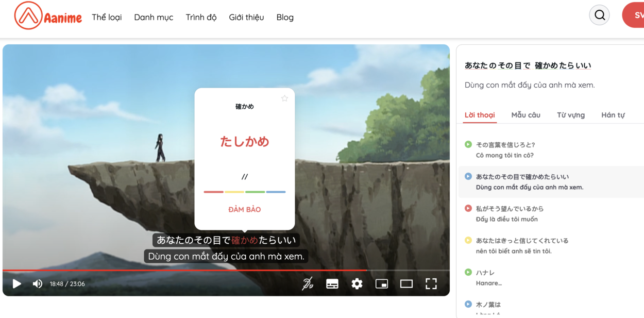Enable picture-in-picture mode
Image resolution: width=644 pixels, height=318 pixels.
382,283
